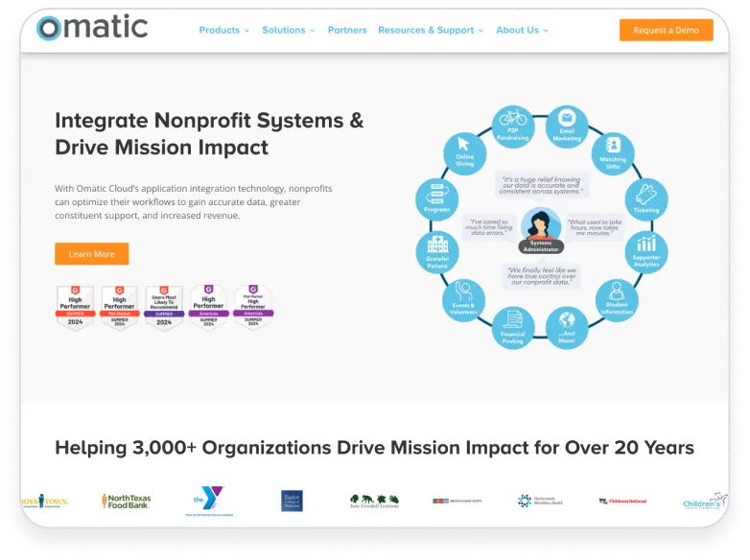Click the 'Helping 3,000+ Organizations' heading
The height and width of the screenshot is (560, 750).
click(375, 448)
